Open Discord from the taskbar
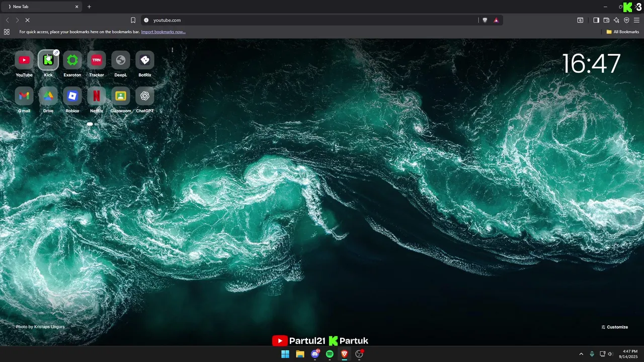This screenshot has width=644, height=362. point(315,354)
